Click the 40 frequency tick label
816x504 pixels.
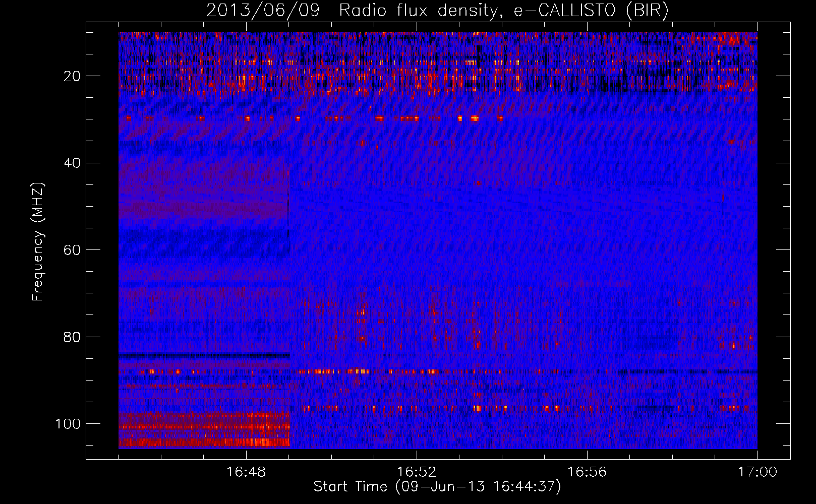click(72, 163)
